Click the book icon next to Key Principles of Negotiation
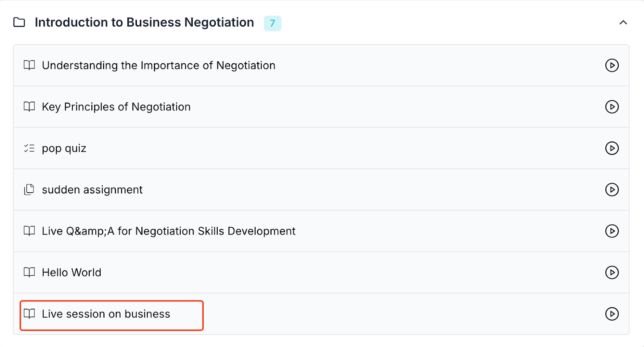This screenshot has height=347, width=644. (x=29, y=107)
